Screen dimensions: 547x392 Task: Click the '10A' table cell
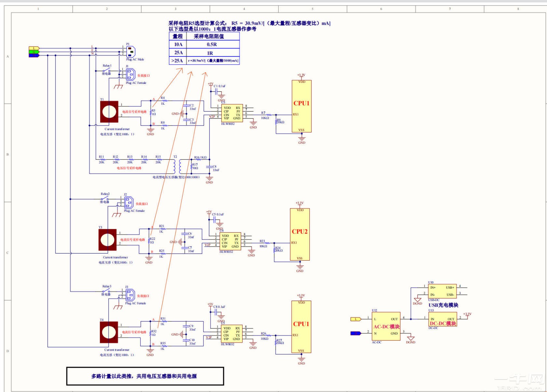click(178, 44)
